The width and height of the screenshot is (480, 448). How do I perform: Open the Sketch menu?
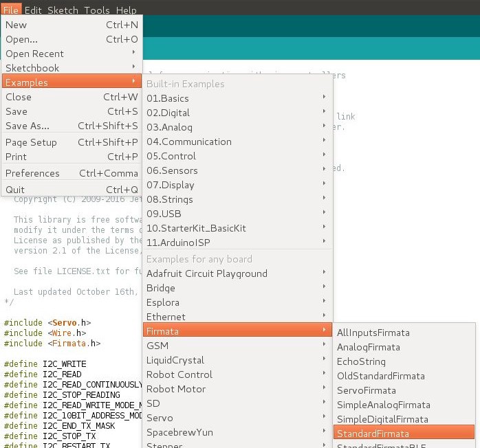[x=63, y=10]
